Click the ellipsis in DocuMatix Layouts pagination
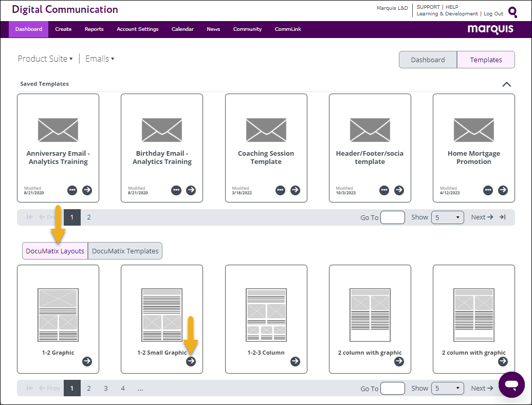 click(x=140, y=389)
